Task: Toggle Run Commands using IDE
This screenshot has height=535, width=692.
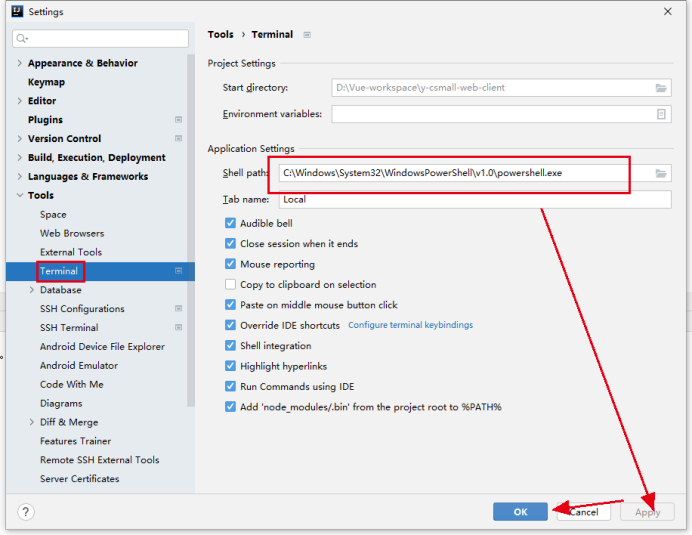Action: [230, 386]
